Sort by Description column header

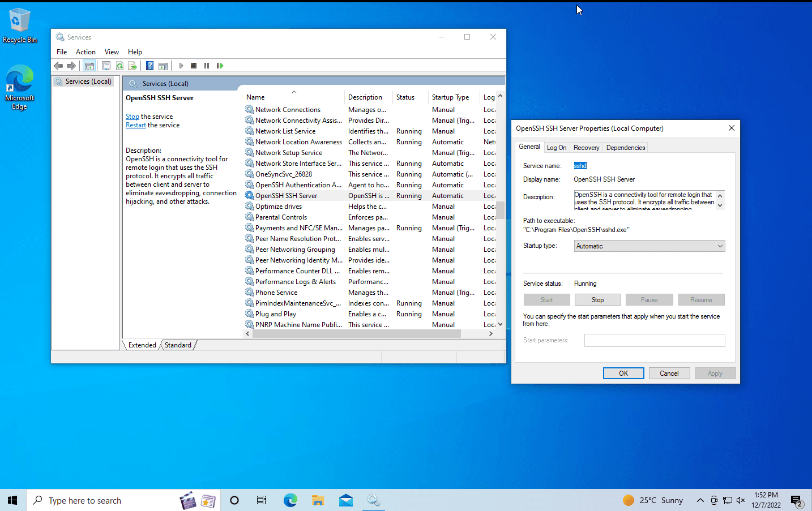click(368, 97)
